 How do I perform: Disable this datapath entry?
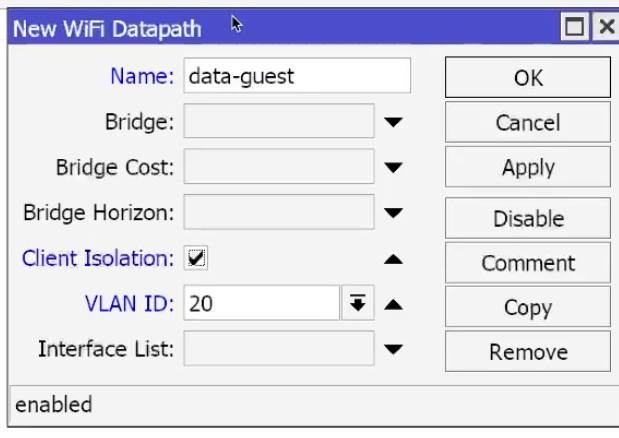click(528, 218)
